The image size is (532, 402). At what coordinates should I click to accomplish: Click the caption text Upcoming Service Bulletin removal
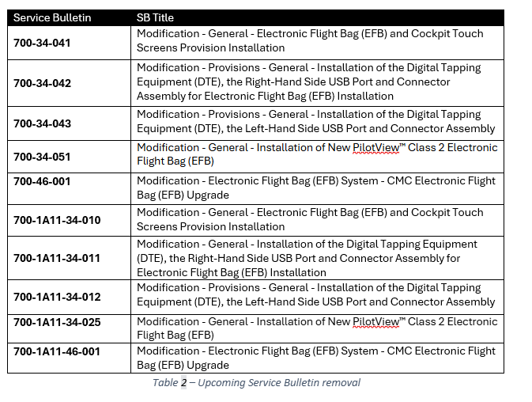coord(279,383)
